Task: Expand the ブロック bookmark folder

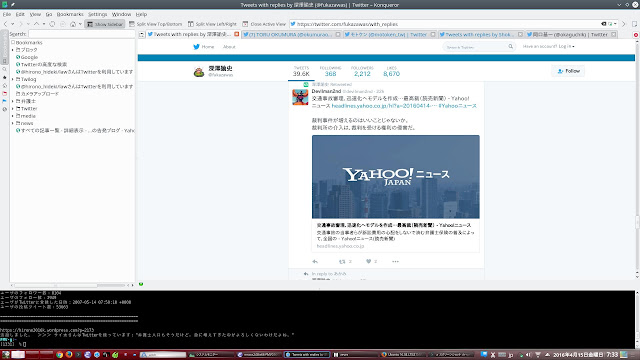Action: [x=13, y=50]
